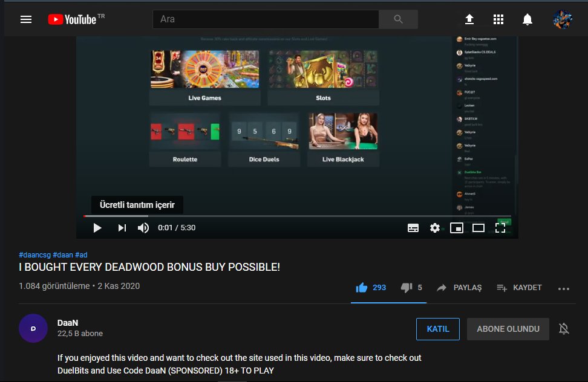Viewport: 588px width, 382px height.
Task: Open the YouTube hamburger guide menu
Action: pyautogui.click(x=26, y=19)
